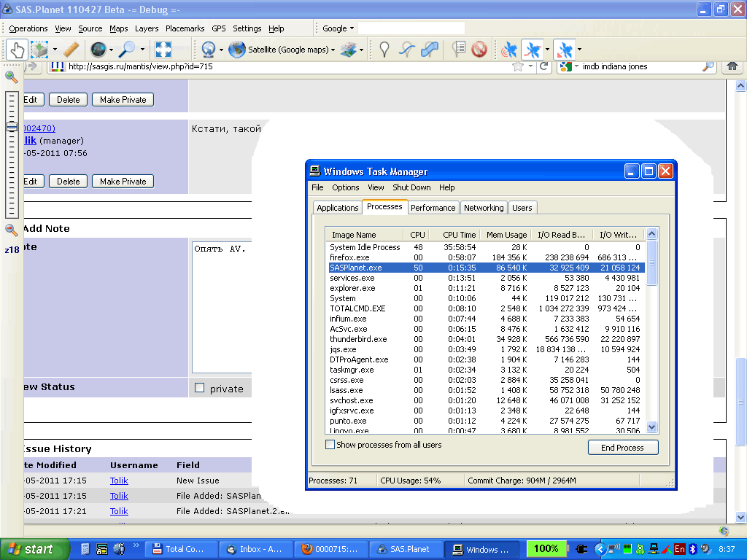This screenshot has width=747, height=560.
Task: Open the selection tool dropdown arrow
Action: [x=53, y=50]
